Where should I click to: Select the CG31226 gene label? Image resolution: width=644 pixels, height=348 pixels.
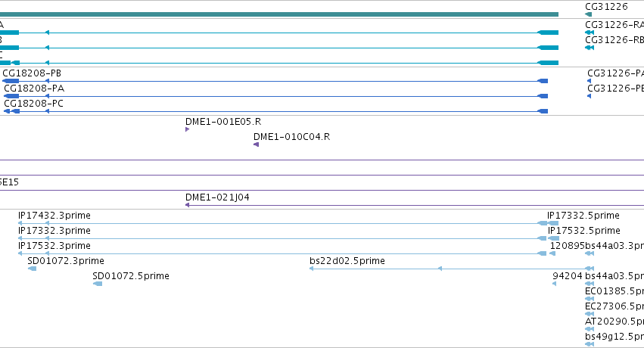[606, 7]
